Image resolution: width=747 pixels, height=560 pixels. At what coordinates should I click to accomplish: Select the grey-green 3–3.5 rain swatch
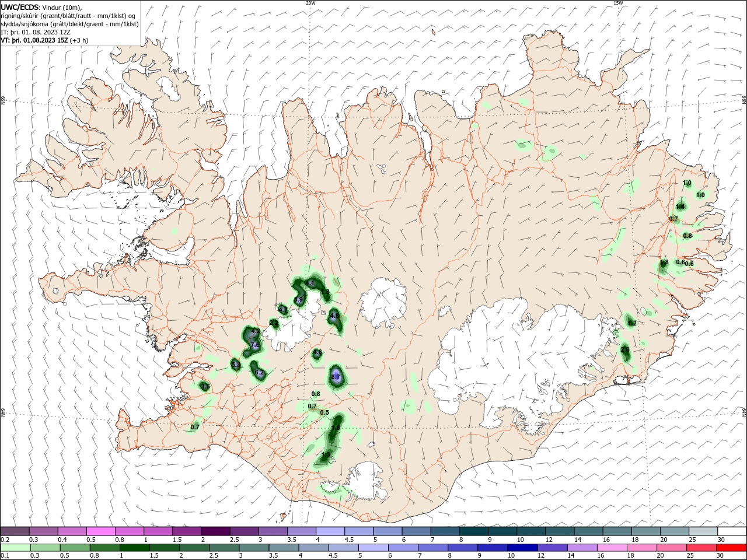click(x=254, y=548)
